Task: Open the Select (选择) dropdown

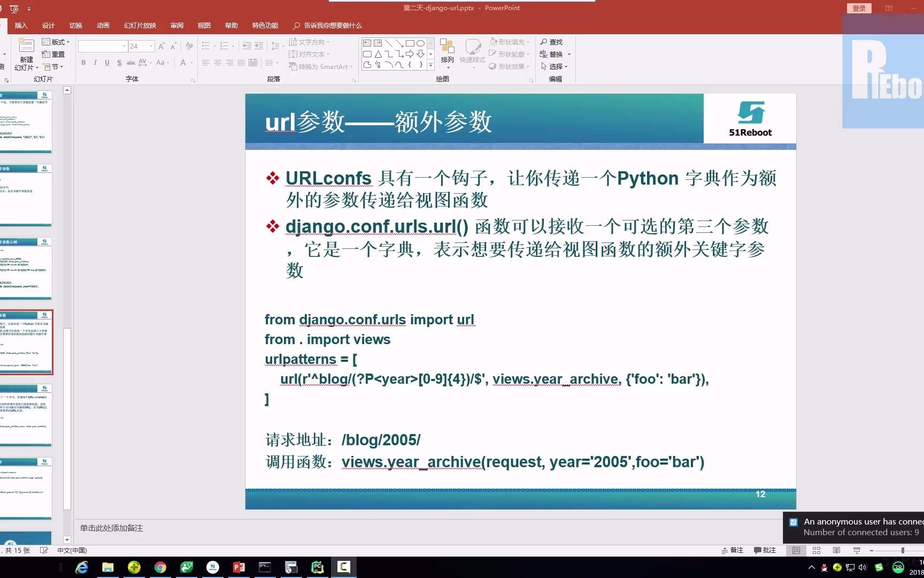Action: click(x=554, y=66)
